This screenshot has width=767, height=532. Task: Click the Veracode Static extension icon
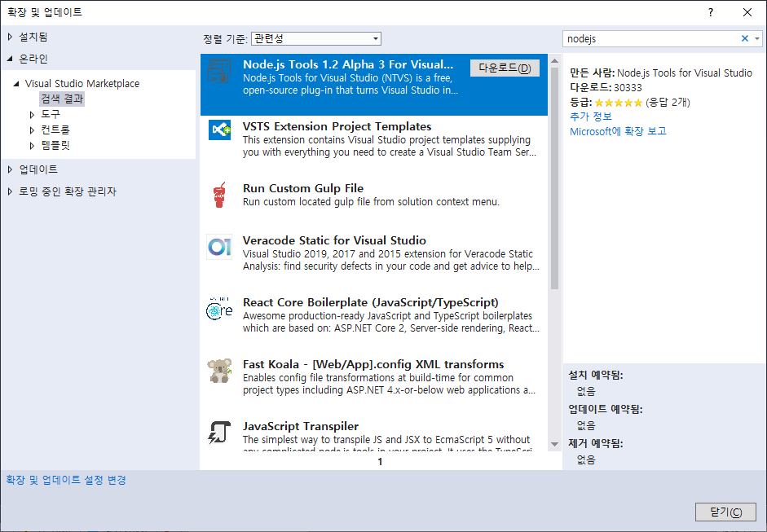point(219,247)
